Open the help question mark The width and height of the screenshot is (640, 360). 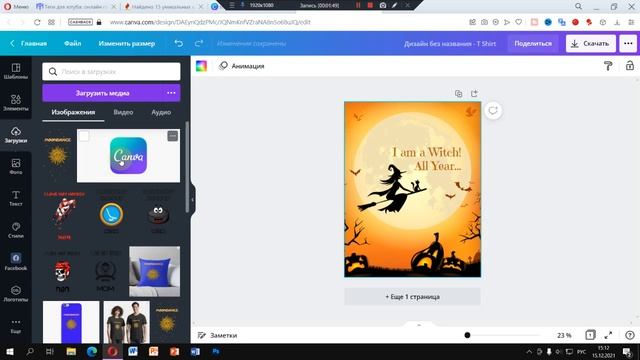[630, 335]
